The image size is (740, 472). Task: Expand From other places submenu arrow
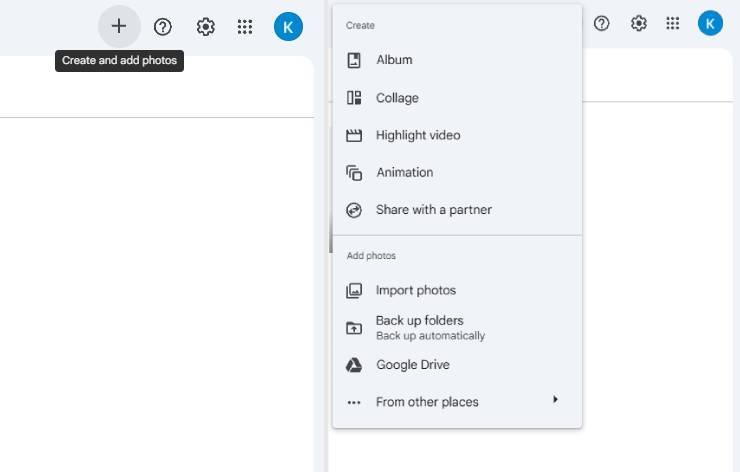pyautogui.click(x=555, y=400)
